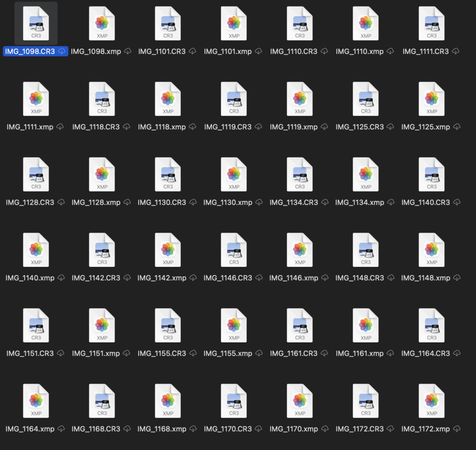Click cloud download icon beside IMG_1098.CR3
The image size is (476, 450).
62,52
